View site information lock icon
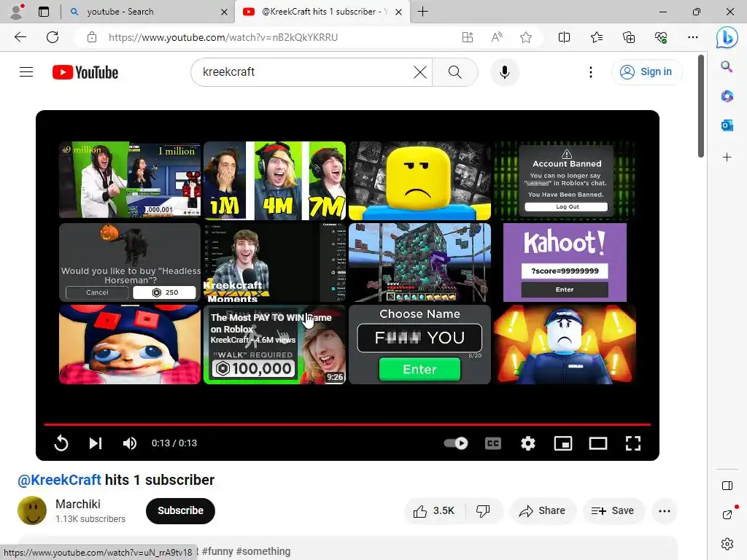This screenshot has height=560, width=747. pos(91,37)
